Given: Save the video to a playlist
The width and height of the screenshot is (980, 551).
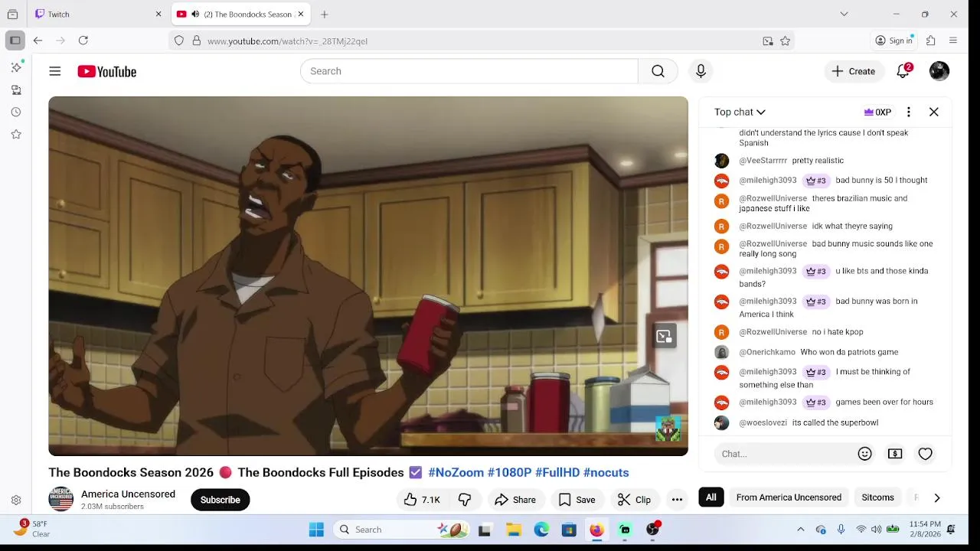Looking at the screenshot, I should [577, 500].
